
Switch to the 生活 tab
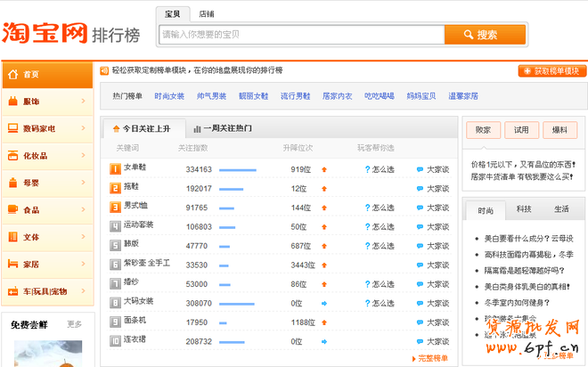pos(561,209)
